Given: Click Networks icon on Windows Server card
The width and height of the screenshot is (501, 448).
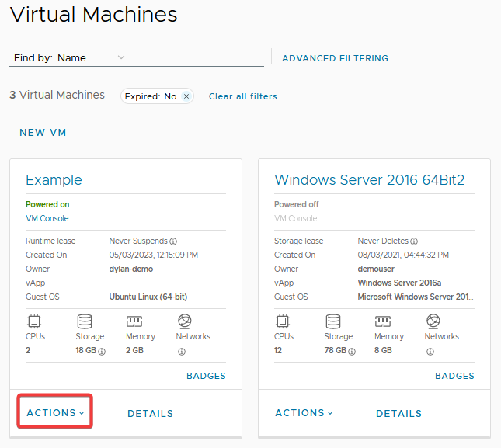Looking at the screenshot, I should (x=433, y=321).
